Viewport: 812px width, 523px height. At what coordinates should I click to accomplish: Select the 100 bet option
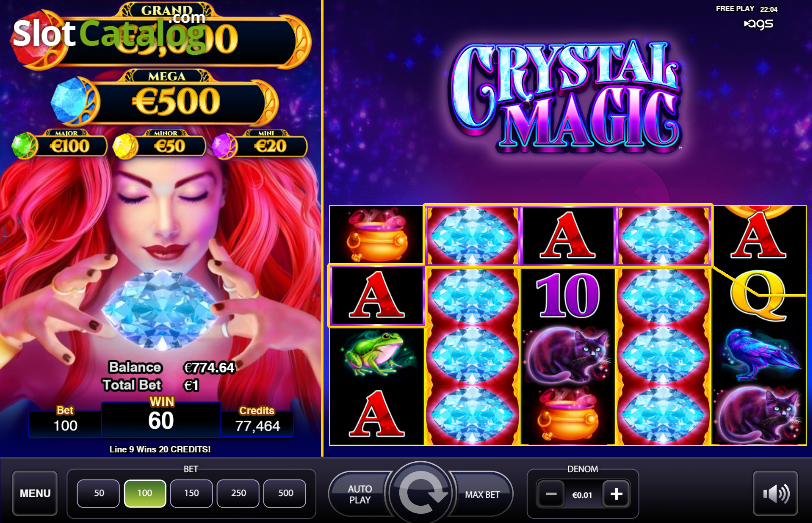pos(145,493)
